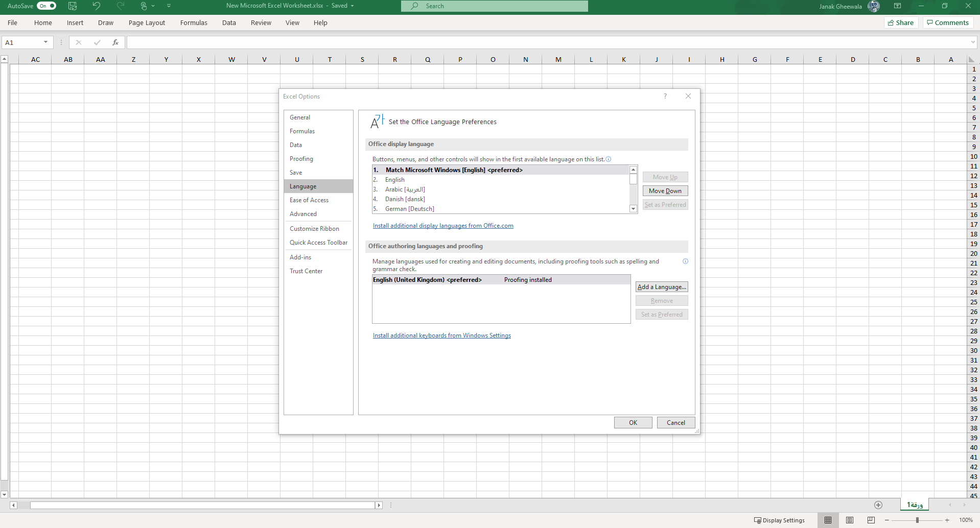This screenshot has height=528, width=980.
Task: Open Touch/Mouse Mode icon in Quick Access Toolbar
Action: [x=145, y=6]
